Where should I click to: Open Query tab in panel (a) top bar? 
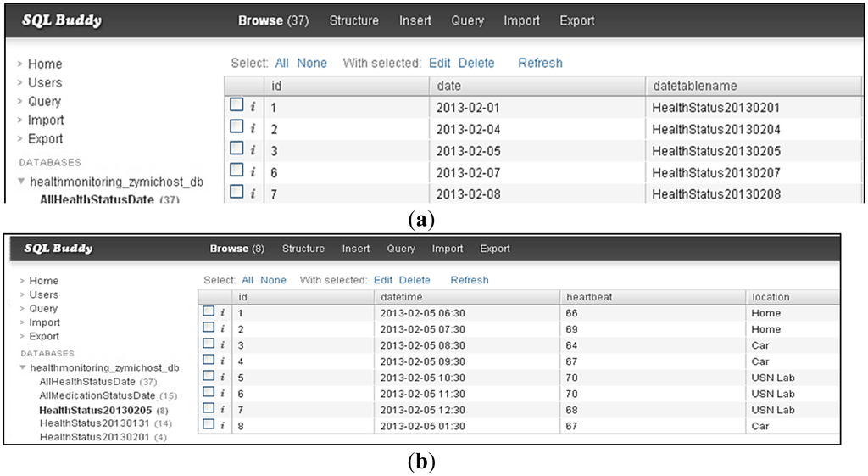[467, 20]
